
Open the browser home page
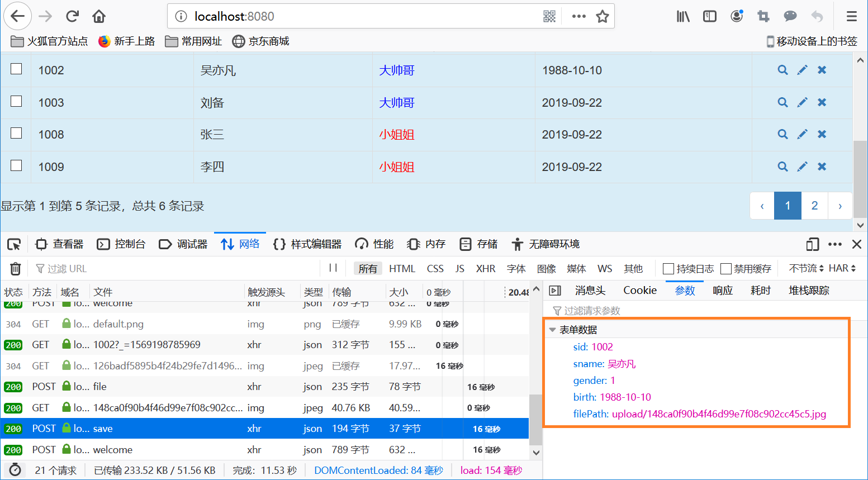pos(99,16)
